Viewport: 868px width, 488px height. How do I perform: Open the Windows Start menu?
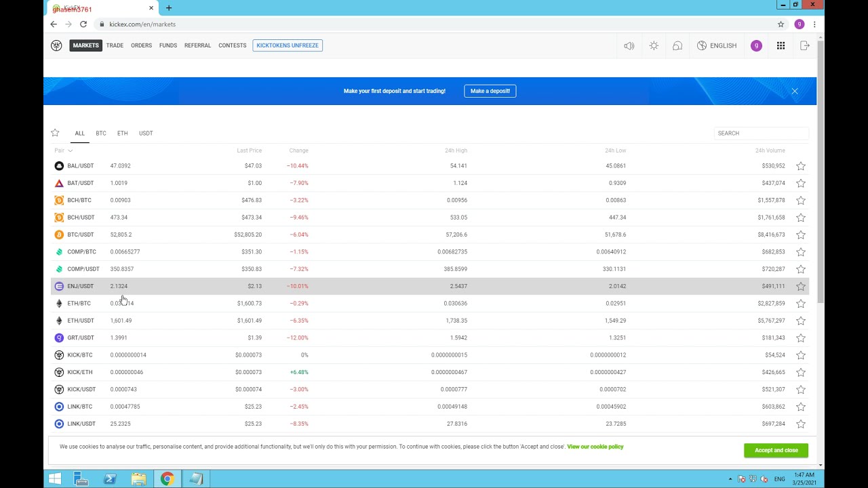click(55, 479)
